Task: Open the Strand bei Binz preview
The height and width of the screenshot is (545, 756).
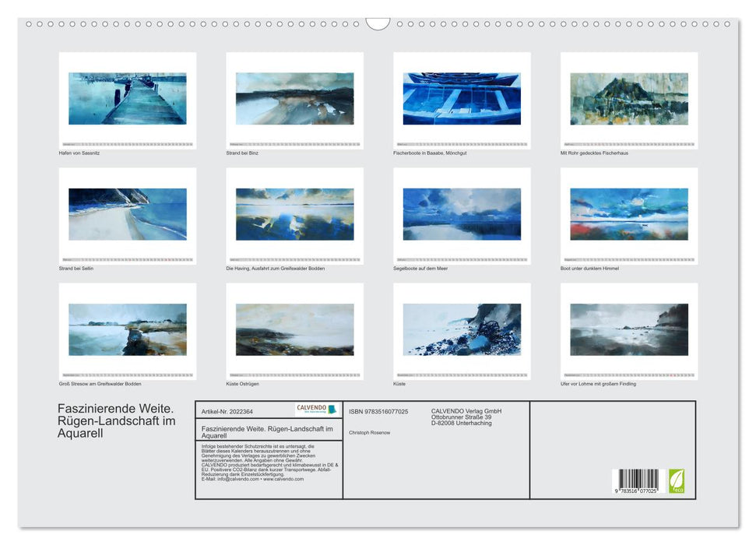Action: click(295, 100)
